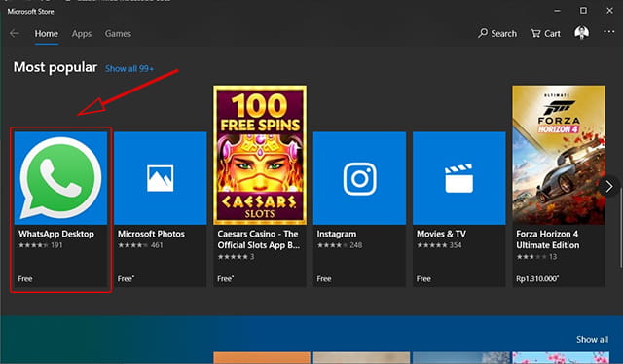Open the orange thumbnail in the bottom row
623x364 pixels.
(262, 357)
